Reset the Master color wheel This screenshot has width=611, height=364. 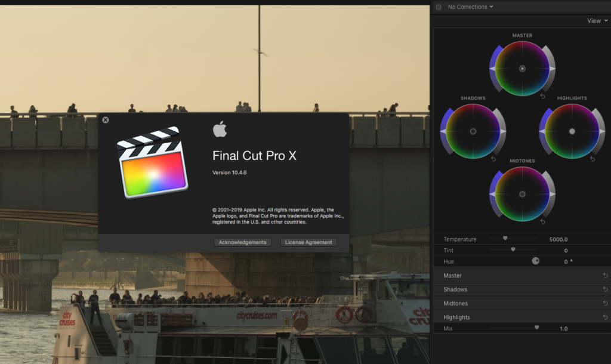pos(543,96)
